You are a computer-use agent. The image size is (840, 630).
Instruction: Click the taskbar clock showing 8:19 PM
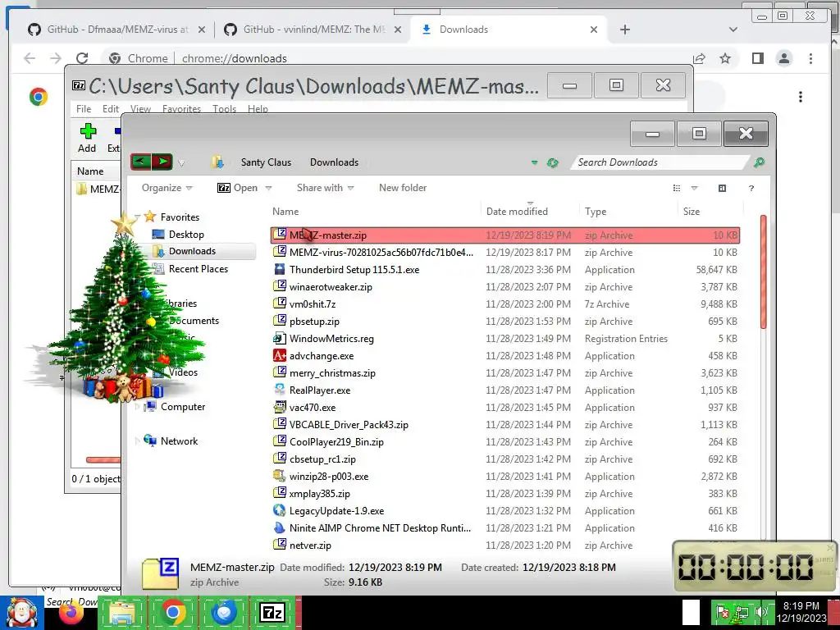coord(801,612)
